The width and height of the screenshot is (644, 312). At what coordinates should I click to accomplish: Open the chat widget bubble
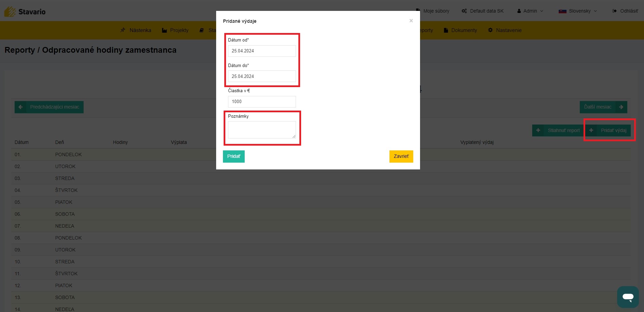coord(628,297)
